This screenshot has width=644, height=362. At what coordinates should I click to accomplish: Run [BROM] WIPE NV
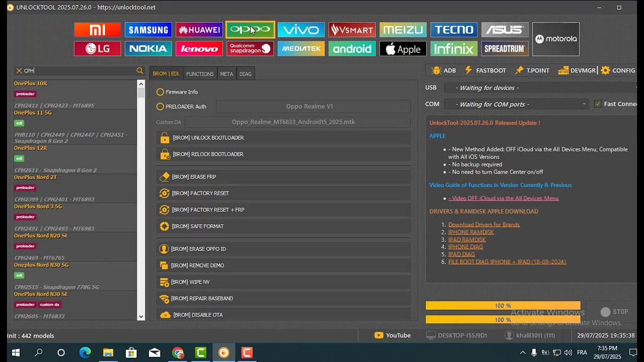(x=283, y=282)
